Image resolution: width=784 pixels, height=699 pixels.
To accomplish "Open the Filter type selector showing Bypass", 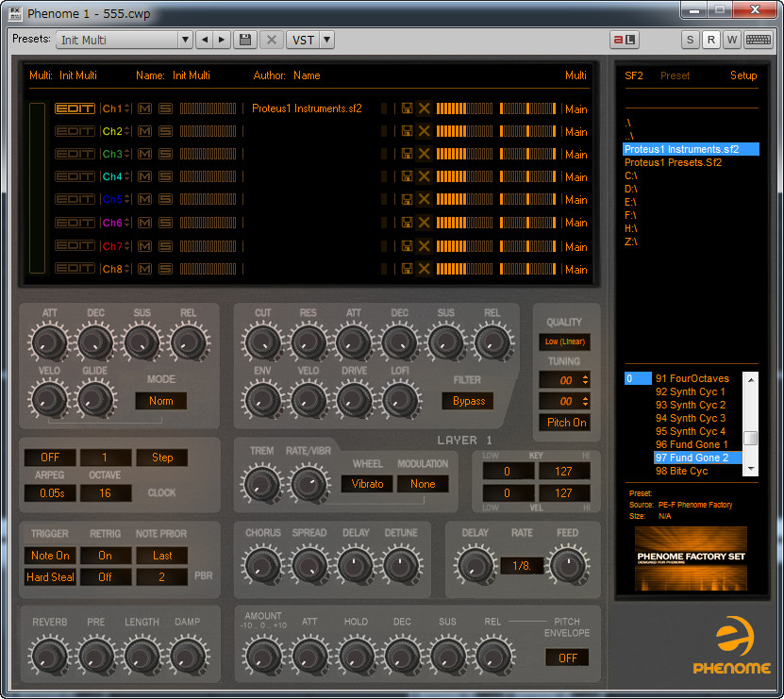I will 468,401.
